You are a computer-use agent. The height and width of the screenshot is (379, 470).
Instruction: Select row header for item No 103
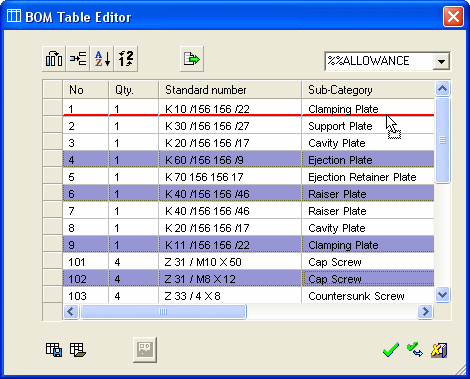tap(53, 295)
